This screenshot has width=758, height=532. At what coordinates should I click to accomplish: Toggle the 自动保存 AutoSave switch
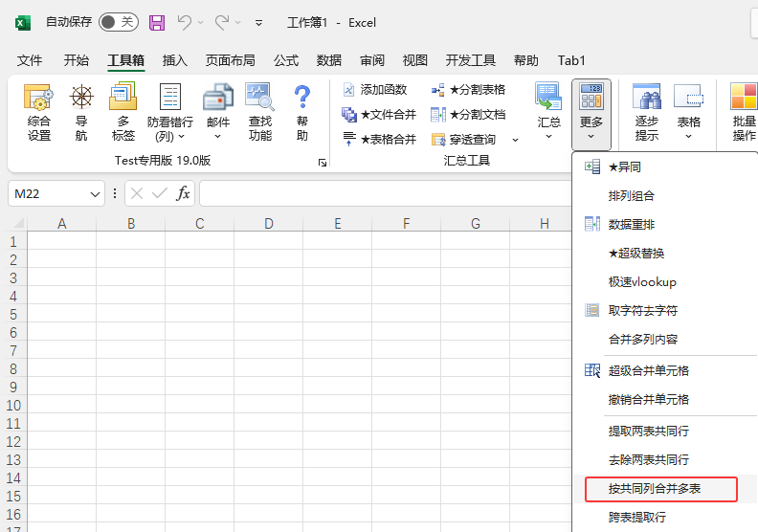(x=118, y=22)
